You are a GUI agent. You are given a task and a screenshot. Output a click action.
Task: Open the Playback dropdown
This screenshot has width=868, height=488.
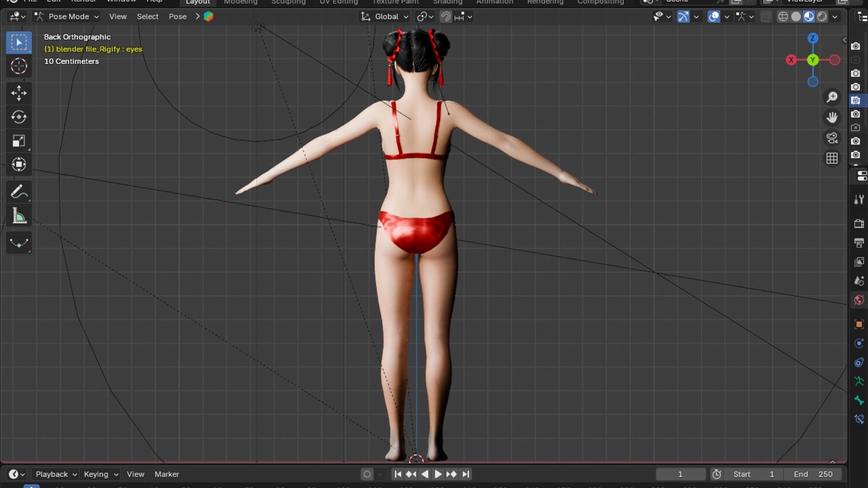tap(56, 474)
